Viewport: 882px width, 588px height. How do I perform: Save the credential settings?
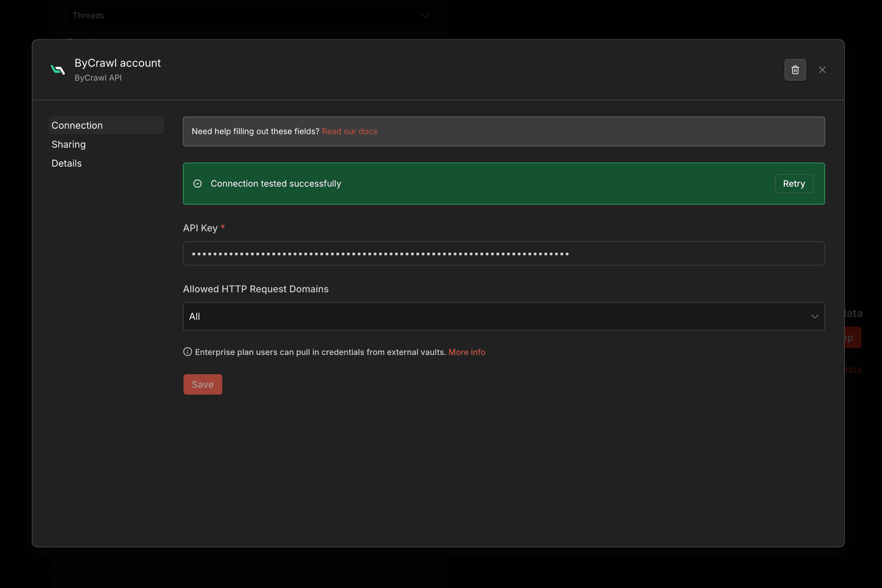203,384
